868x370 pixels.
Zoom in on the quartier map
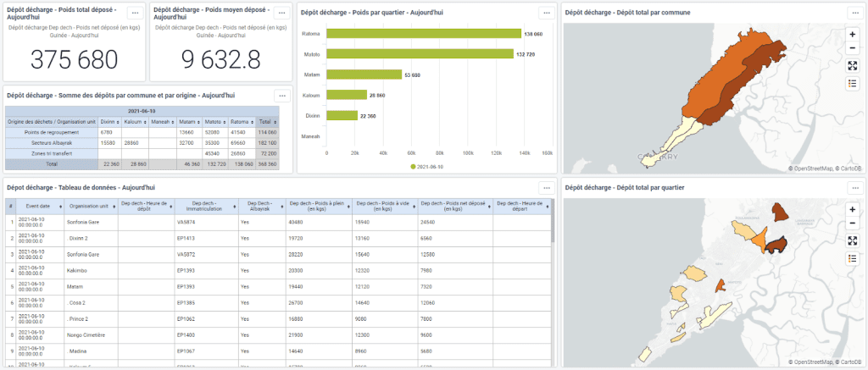(852, 208)
